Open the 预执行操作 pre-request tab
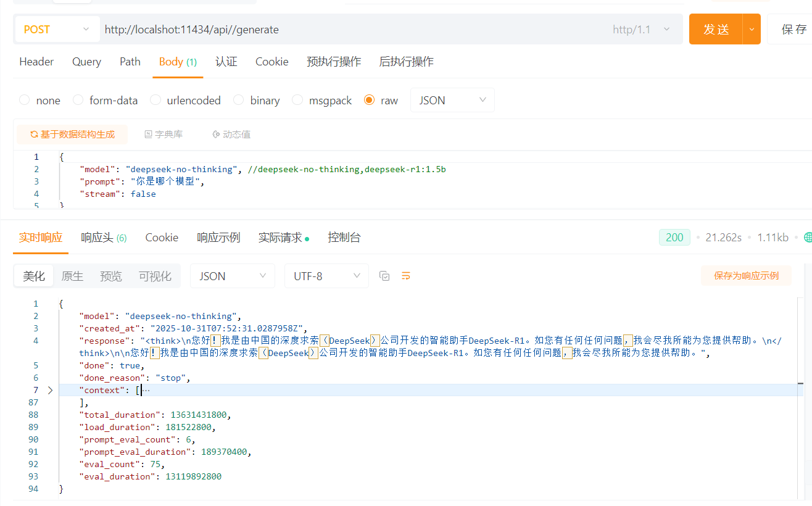This screenshot has width=812, height=506. pyautogui.click(x=334, y=62)
